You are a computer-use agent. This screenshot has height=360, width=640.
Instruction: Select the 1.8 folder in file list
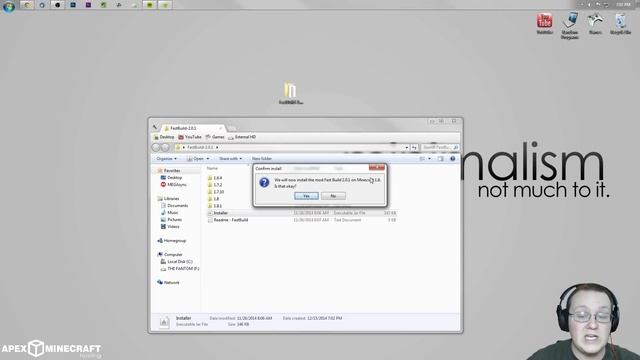tap(213, 198)
